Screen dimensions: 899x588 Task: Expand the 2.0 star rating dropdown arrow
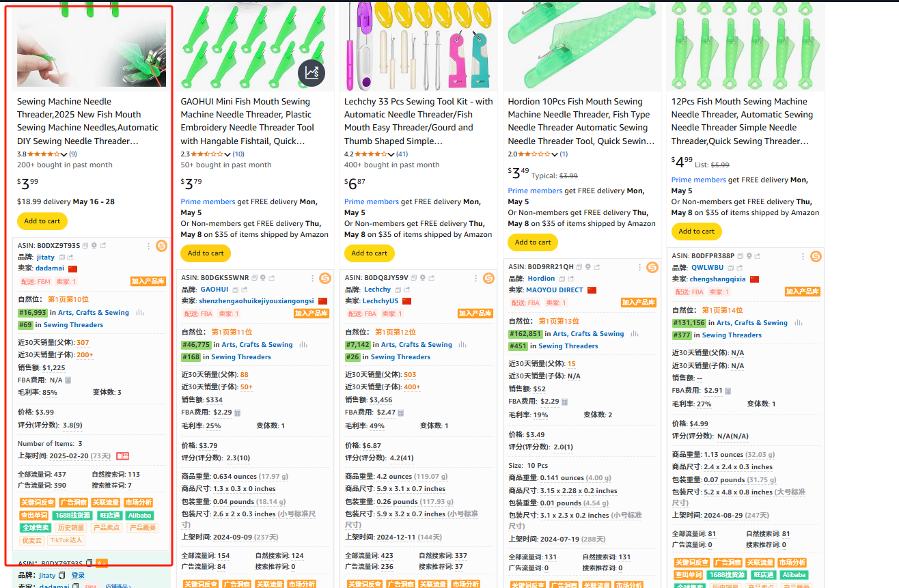pyautogui.click(x=555, y=154)
